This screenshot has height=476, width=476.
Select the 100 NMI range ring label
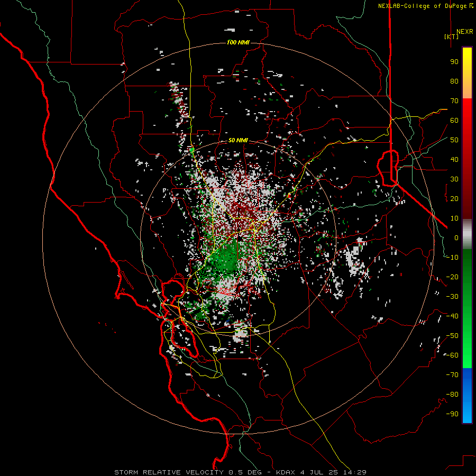(238, 42)
